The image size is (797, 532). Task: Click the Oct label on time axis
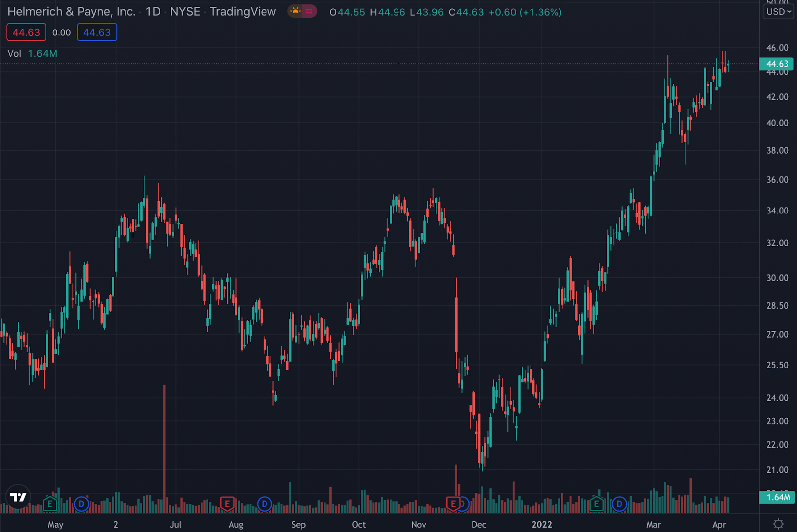[359, 525]
